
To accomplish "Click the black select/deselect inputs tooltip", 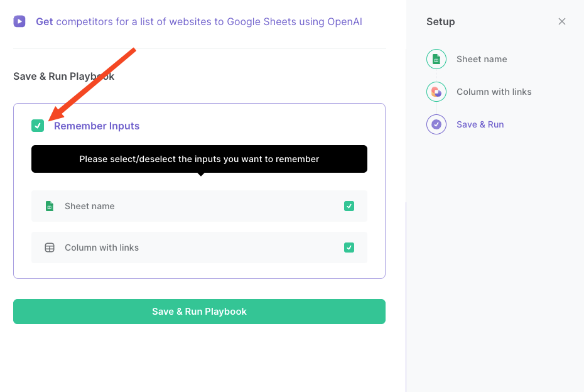I will (199, 159).
